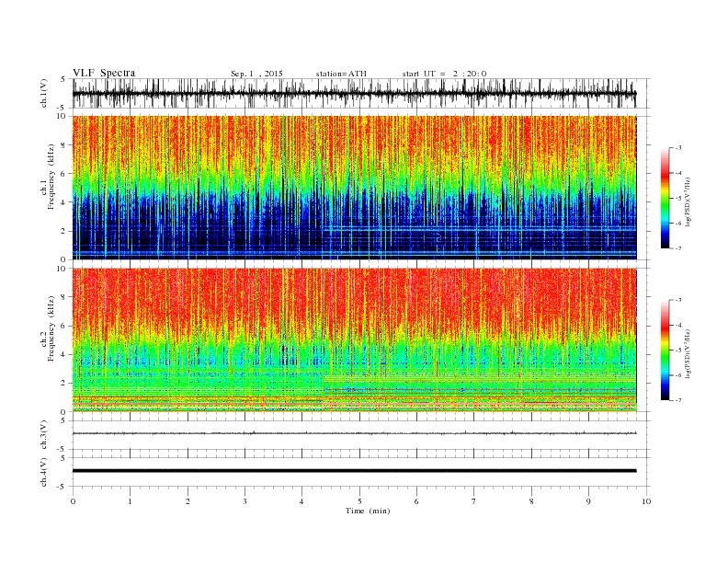Click tick label "3" on the Time axis
The image size is (728, 563).
245,501
